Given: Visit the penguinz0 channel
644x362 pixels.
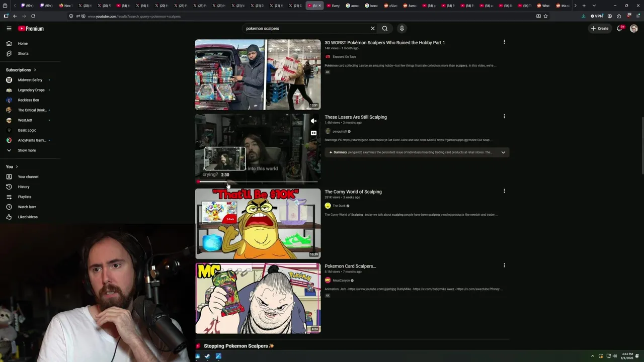Looking at the screenshot, I should click(x=340, y=132).
